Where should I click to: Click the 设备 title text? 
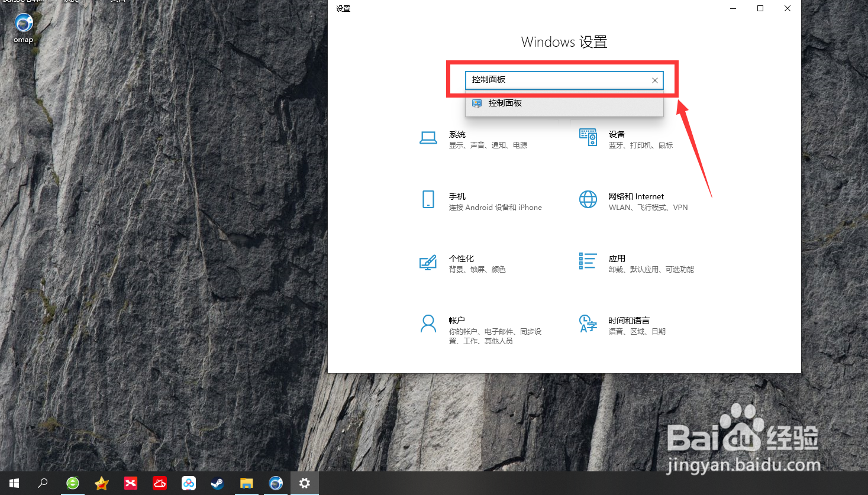click(x=617, y=134)
